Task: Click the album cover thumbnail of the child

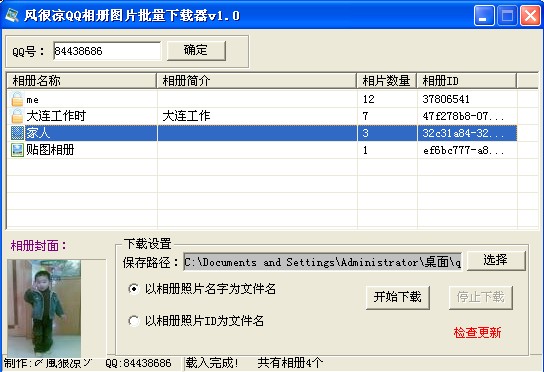Action: (44, 308)
